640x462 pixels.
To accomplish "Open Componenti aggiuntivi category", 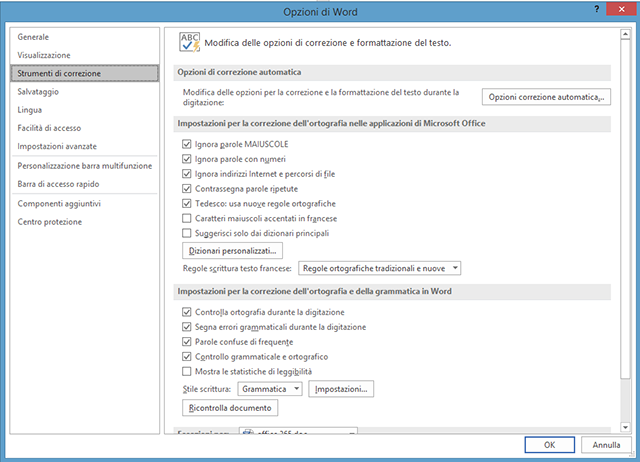I will pos(84,204).
